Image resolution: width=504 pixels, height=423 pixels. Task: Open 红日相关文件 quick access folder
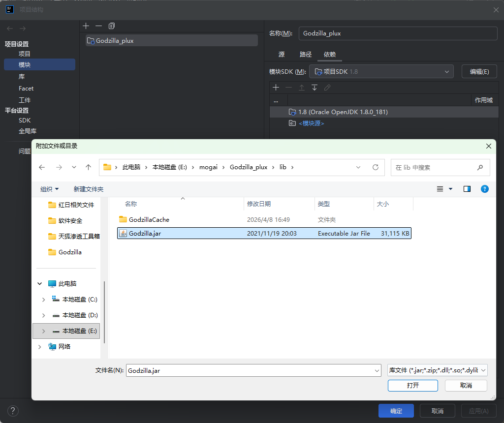coord(76,205)
